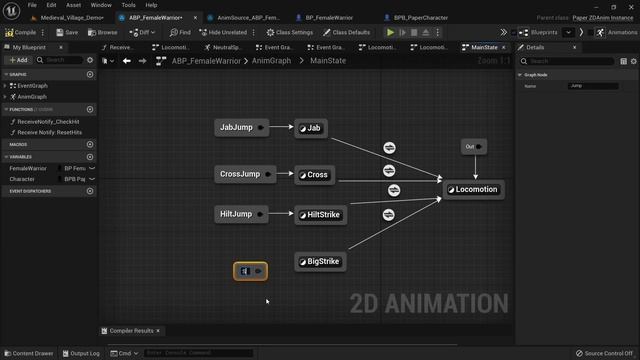Click AnimGraph breadcrumb
The width and height of the screenshot is (640, 360).
click(271, 61)
